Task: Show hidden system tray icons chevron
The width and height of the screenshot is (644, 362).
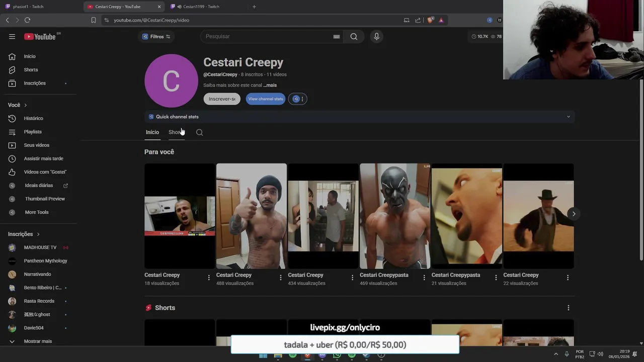Action: pos(555,354)
